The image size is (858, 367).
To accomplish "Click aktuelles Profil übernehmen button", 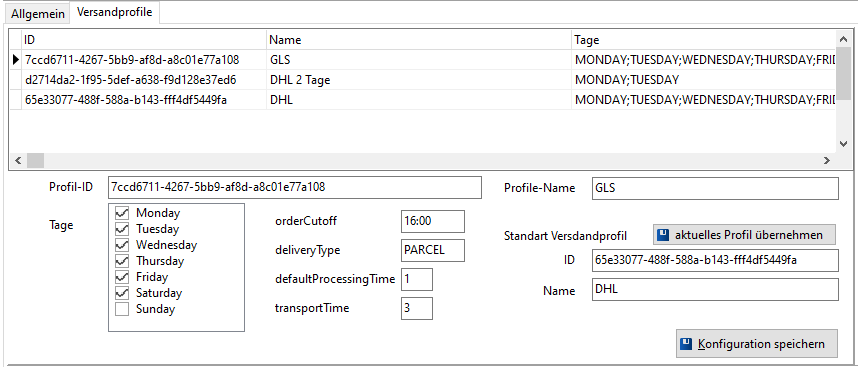I will tap(745, 235).
